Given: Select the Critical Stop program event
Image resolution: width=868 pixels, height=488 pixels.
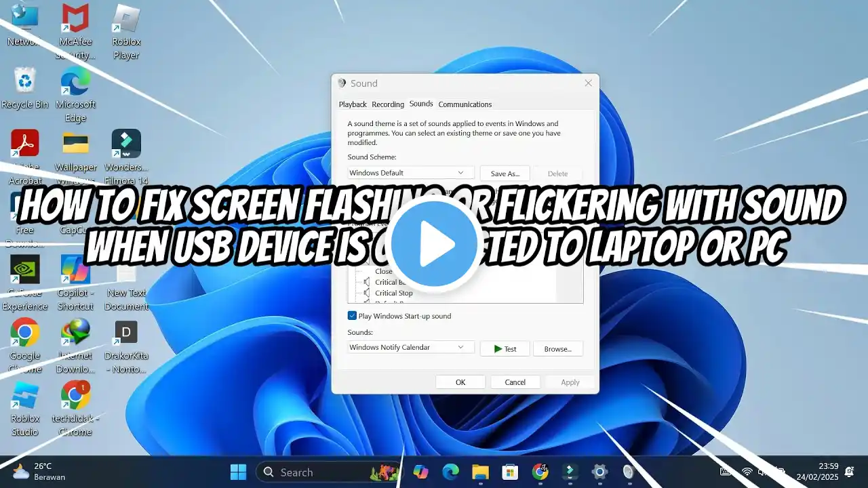Looking at the screenshot, I should [x=394, y=293].
